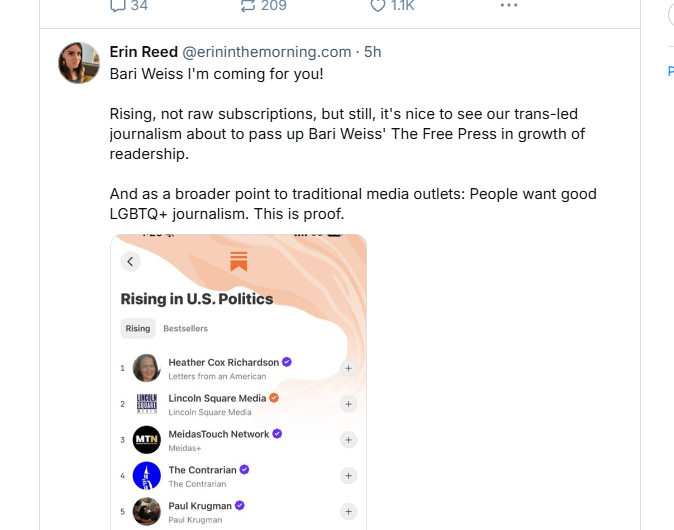Click The Contrarian blue logo
The image size is (674, 530).
click(x=147, y=476)
